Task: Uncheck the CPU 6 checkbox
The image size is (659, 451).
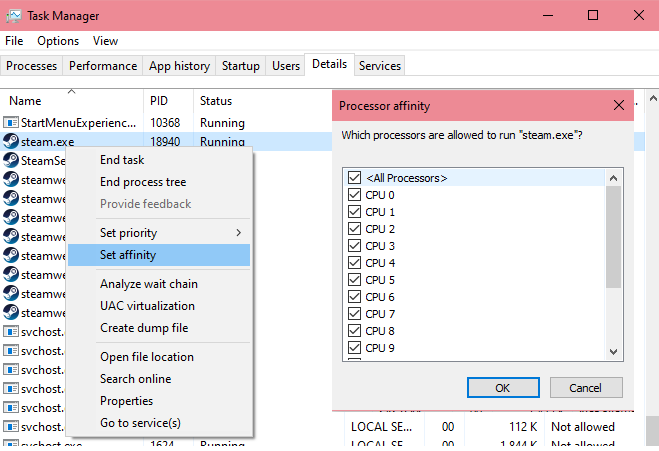Action: pos(354,297)
